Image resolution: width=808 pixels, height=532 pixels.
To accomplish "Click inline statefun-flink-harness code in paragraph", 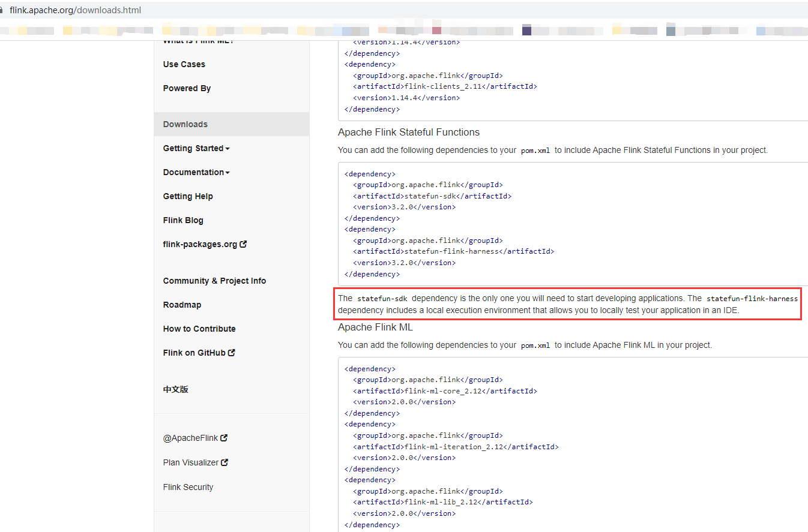I will point(752,299).
